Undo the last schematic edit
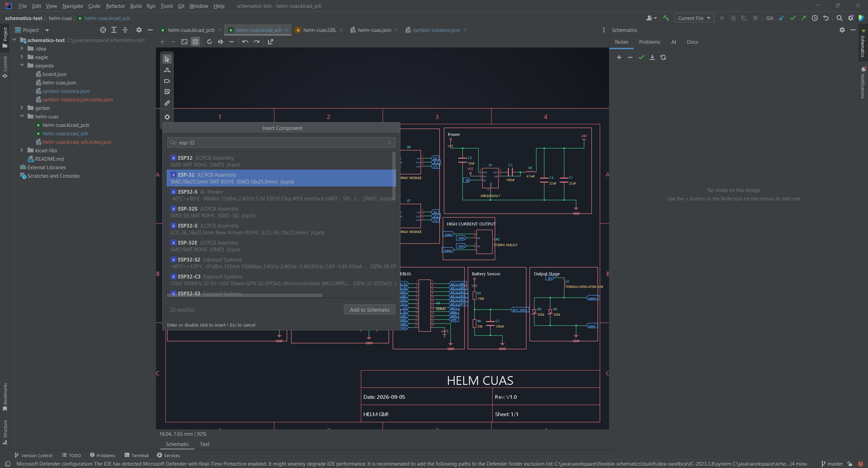 tap(245, 42)
